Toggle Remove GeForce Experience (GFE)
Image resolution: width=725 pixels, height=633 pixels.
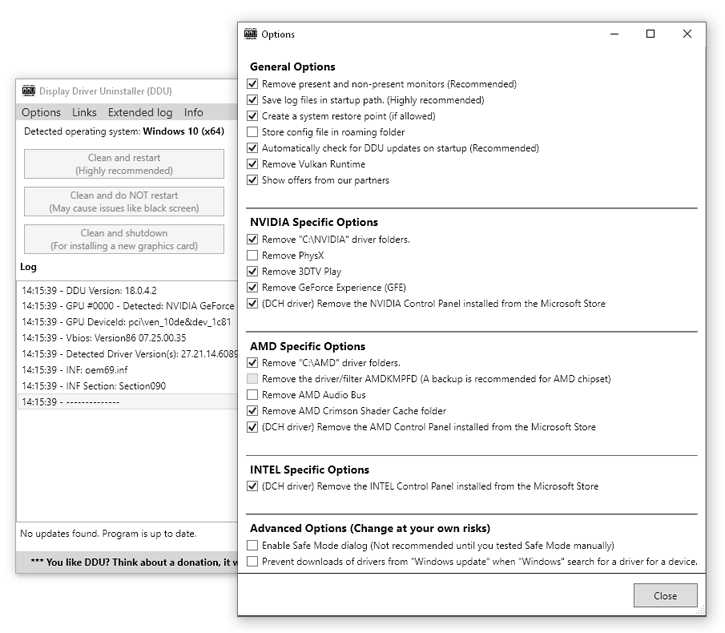[252, 288]
